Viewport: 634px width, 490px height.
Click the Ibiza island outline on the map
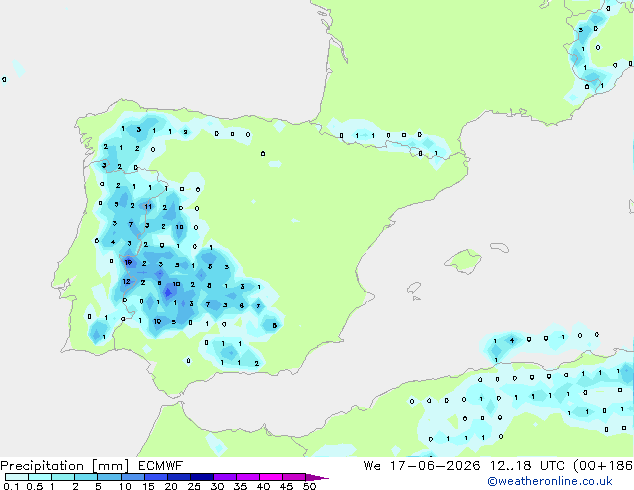click(414, 288)
